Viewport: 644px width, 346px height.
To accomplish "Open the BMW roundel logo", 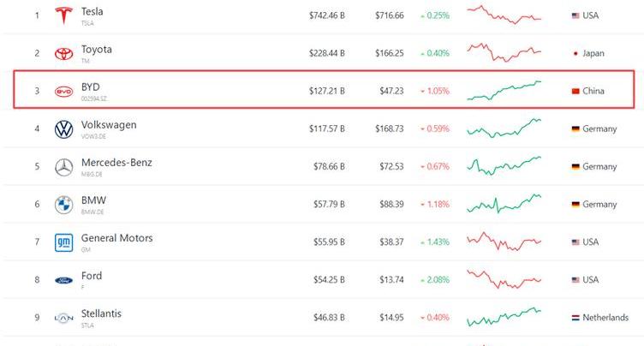I will click(x=63, y=205).
